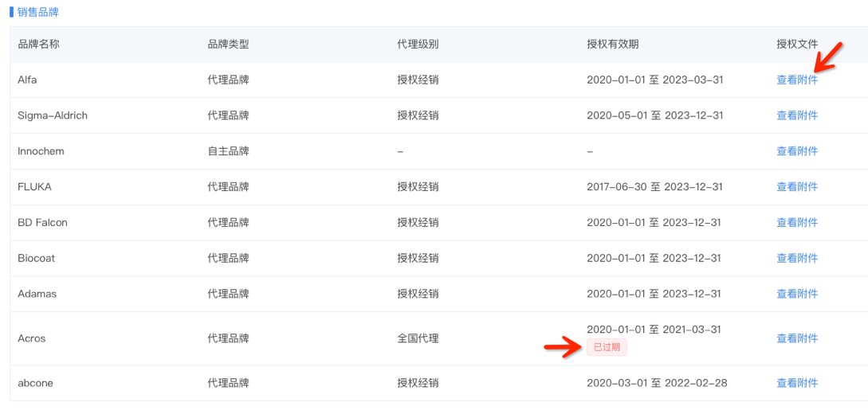The image size is (868, 414).
Task: Click the 全国代理 cell in Acros row
Action: click(x=418, y=338)
